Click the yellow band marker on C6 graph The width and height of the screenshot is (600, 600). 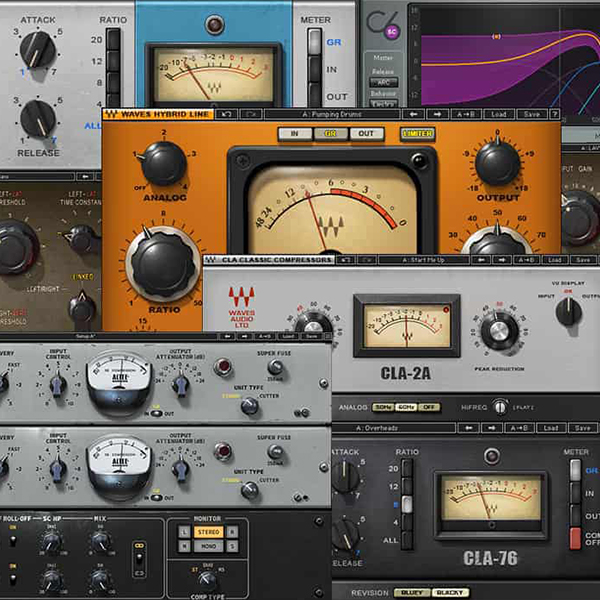click(x=496, y=37)
